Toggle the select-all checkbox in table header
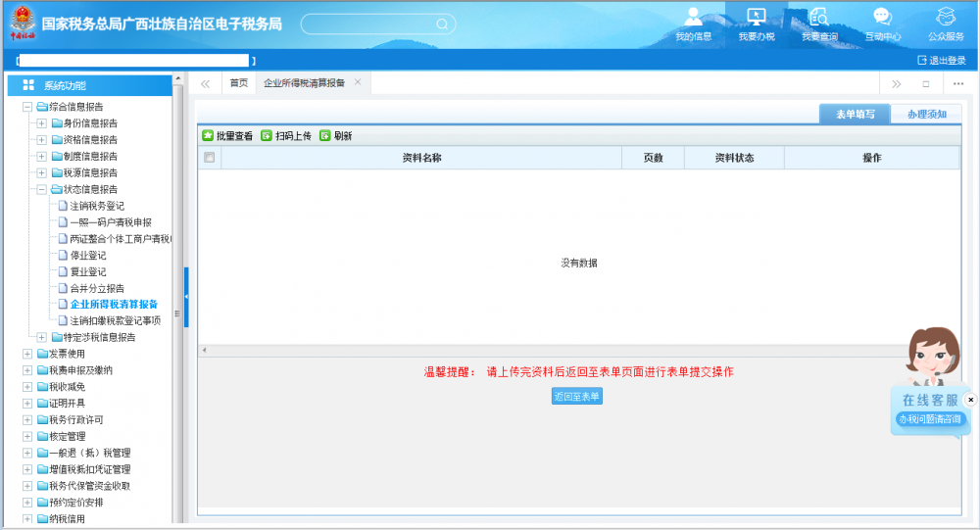This screenshot has height=530, width=980. [209, 158]
